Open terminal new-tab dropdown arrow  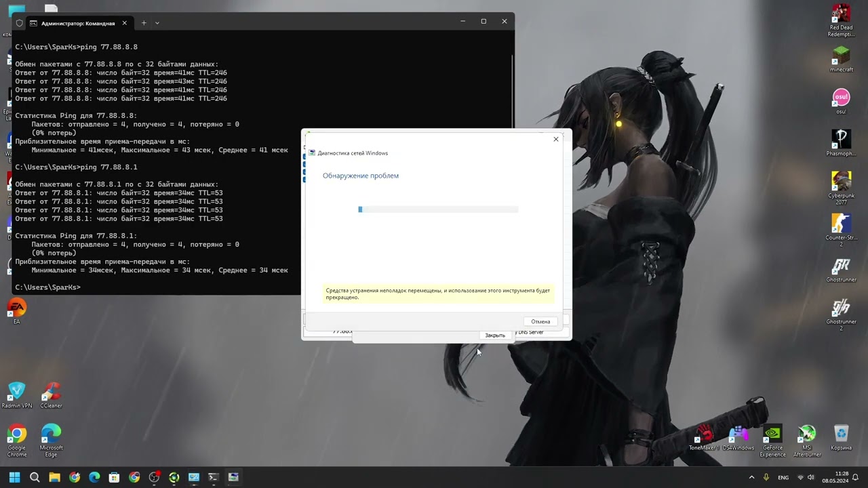(157, 23)
